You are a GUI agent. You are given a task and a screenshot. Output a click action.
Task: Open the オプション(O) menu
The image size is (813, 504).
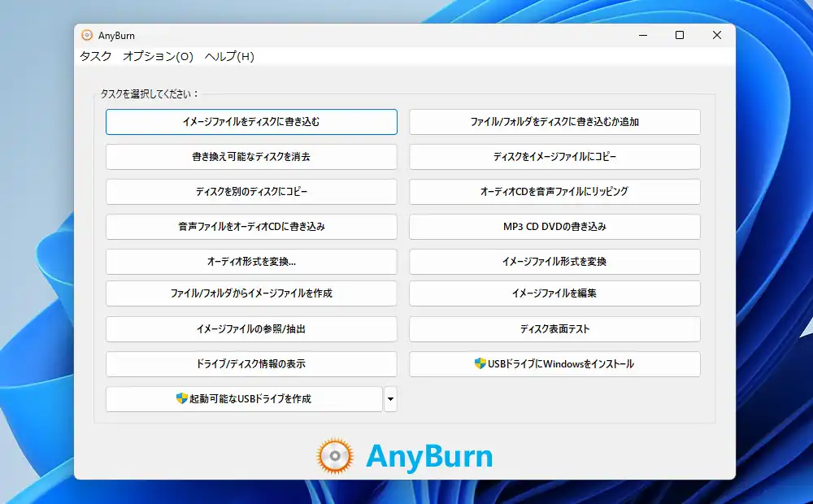click(158, 57)
